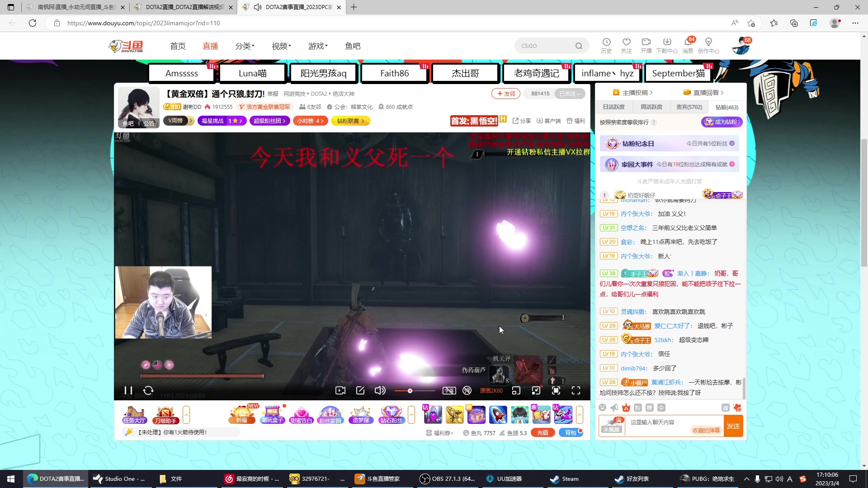Image resolution: width=868 pixels, height=488 pixels.
Task: Send the golden rocket gift
Action: click(455, 415)
